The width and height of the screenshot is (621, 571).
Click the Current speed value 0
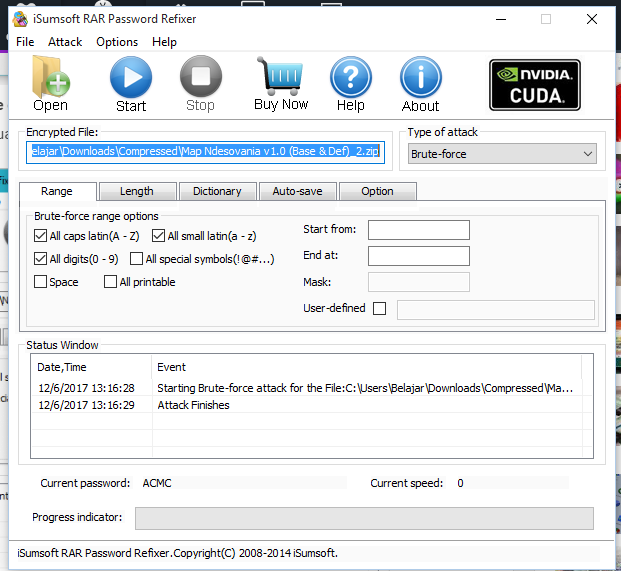click(x=460, y=483)
